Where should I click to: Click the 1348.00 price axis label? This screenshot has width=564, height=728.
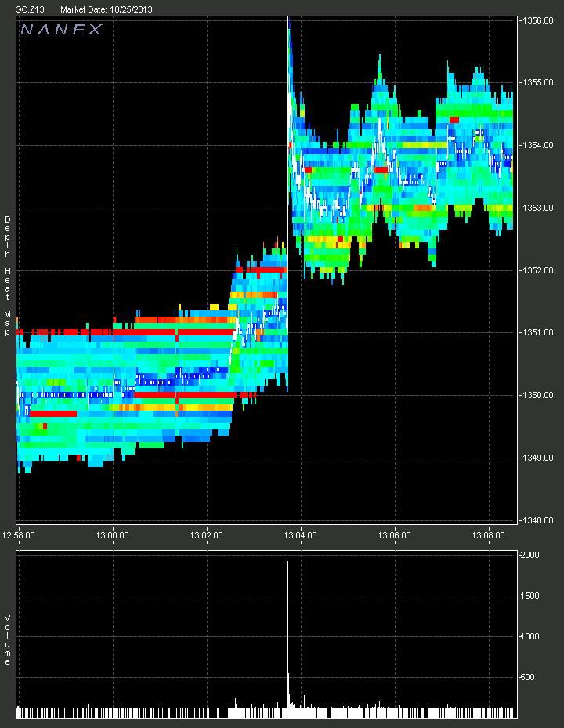(537, 520)
